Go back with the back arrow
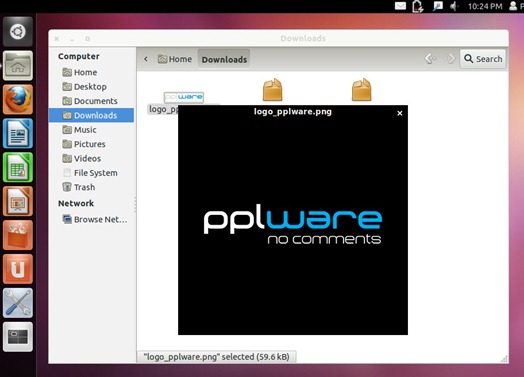524x377 pixels. coord(430,59)
